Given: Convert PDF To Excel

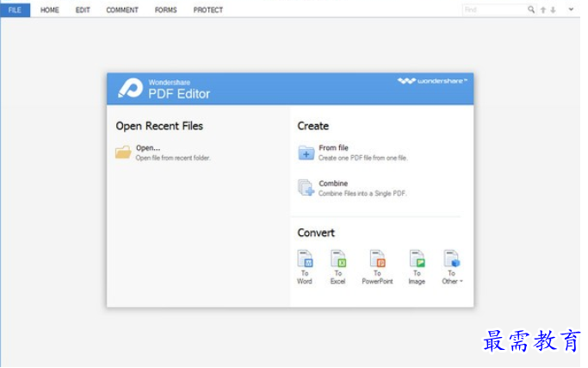Looking at the screenshot, I should (x=337, y=267).
